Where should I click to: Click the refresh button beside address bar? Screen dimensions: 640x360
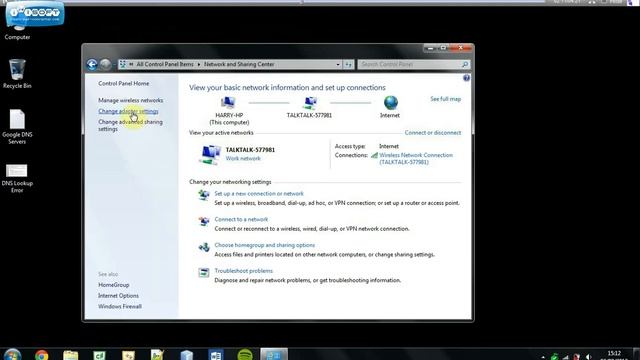coord(348,64)
